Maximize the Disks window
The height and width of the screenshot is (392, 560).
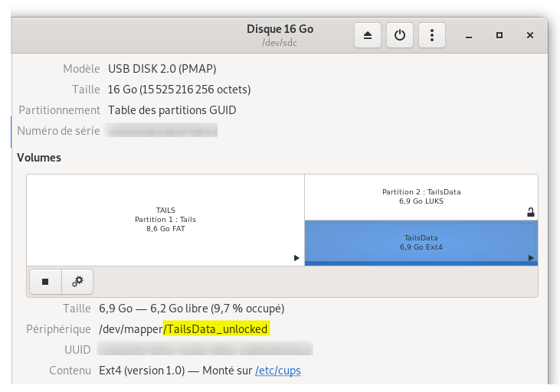pyautogui.click(x=499, y=35)
